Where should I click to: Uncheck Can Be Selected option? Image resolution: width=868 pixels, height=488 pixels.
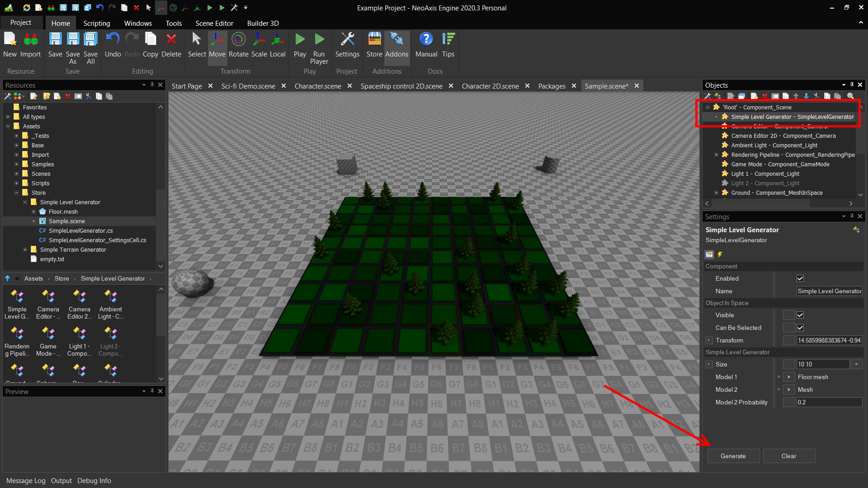(800, 328)
